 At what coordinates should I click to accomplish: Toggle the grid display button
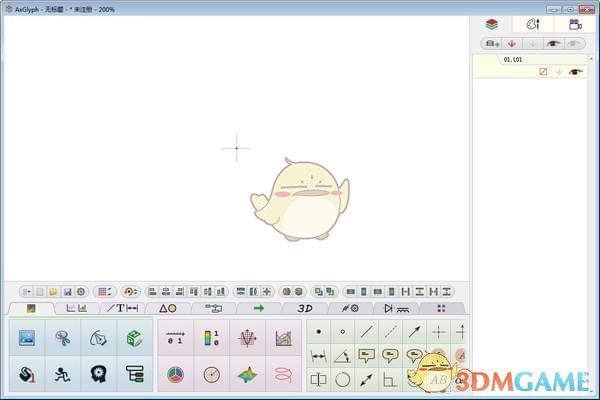104,292
